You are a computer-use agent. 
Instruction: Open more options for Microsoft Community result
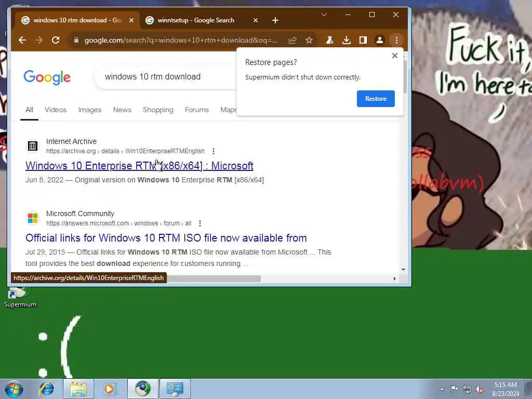pos(200,223)
